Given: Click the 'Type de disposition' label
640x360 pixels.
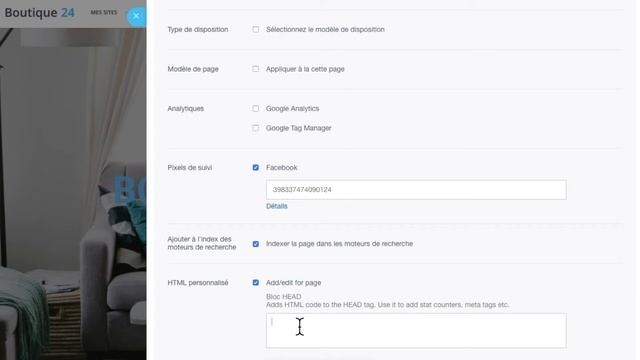Looking at the screenshot, I should pyautogui.click(x=198, y=29).
